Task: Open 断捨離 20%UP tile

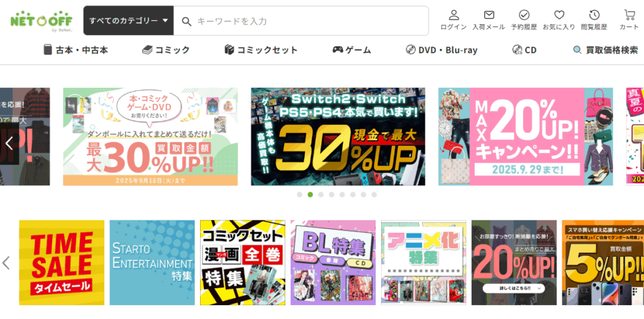Action: pyautogui.click(x=514, y=263)
